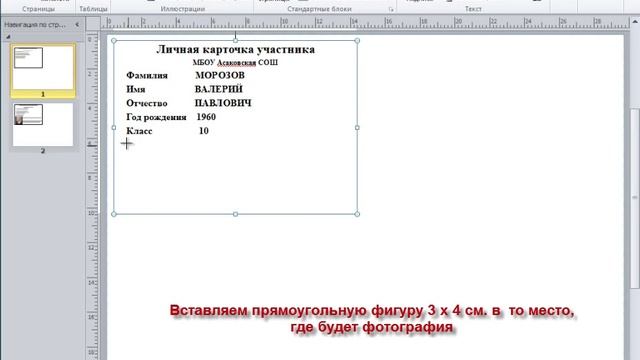Click the right-middle text box handle
This screenshot has width=640, height=360.
tap(357, 128)
